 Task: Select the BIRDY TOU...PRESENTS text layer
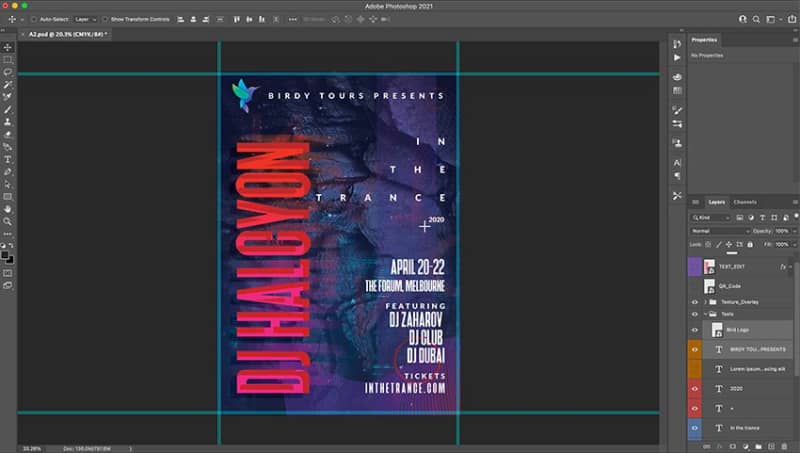pyautogui.click(x=748, y=349)
